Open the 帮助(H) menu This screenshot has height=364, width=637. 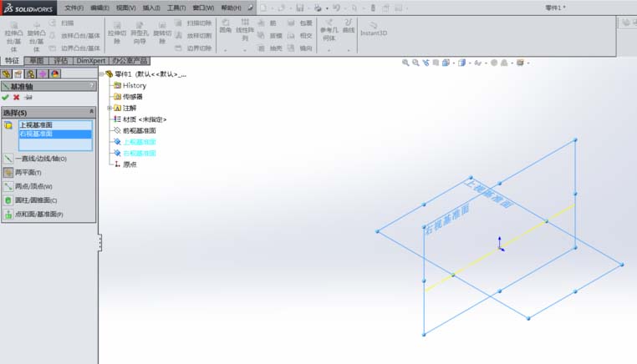[x=231, y=8]
